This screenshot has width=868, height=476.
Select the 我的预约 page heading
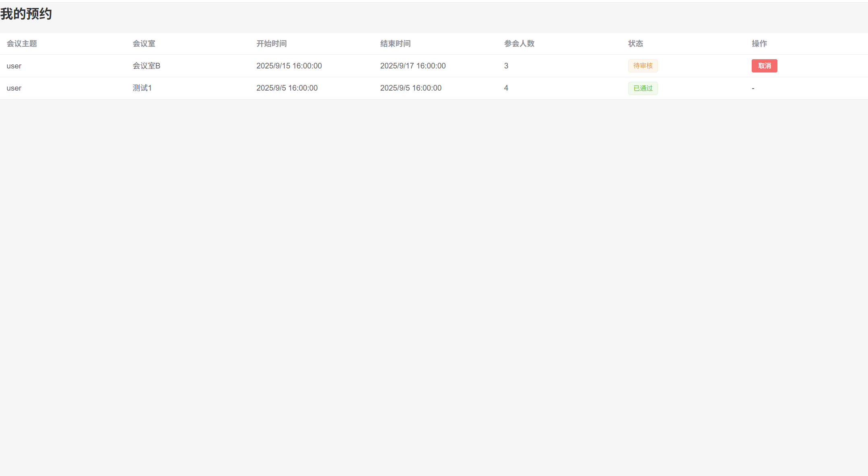[x=26, y=14]
